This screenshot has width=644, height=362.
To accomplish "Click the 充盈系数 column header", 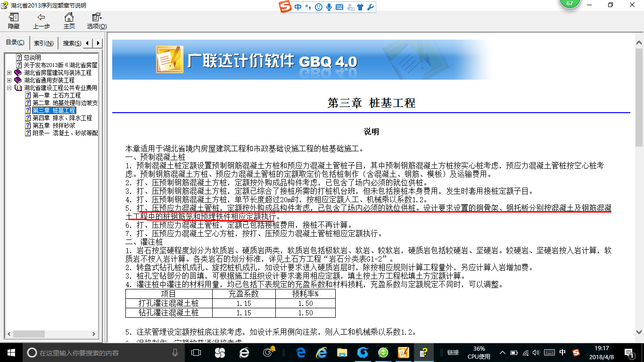I will point(244,294).
